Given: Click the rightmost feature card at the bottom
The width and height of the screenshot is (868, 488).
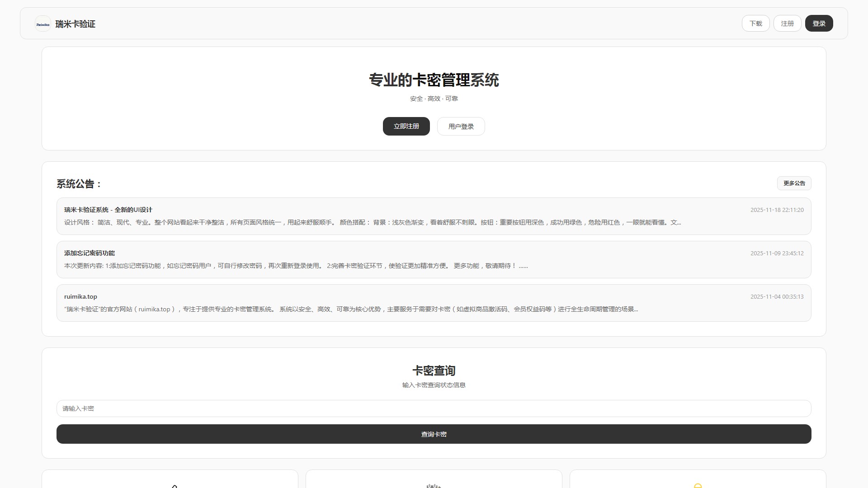Looking at the screenshot, I should pyautogui.click(x=697, y=479).
